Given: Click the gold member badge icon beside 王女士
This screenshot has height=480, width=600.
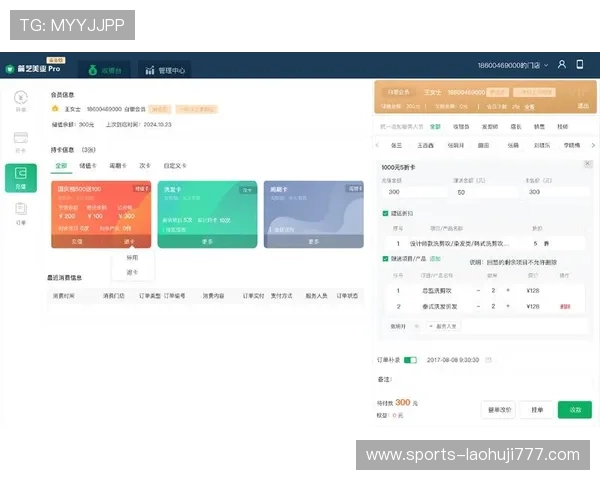Looking at the screenshot, I should point(55,109).
